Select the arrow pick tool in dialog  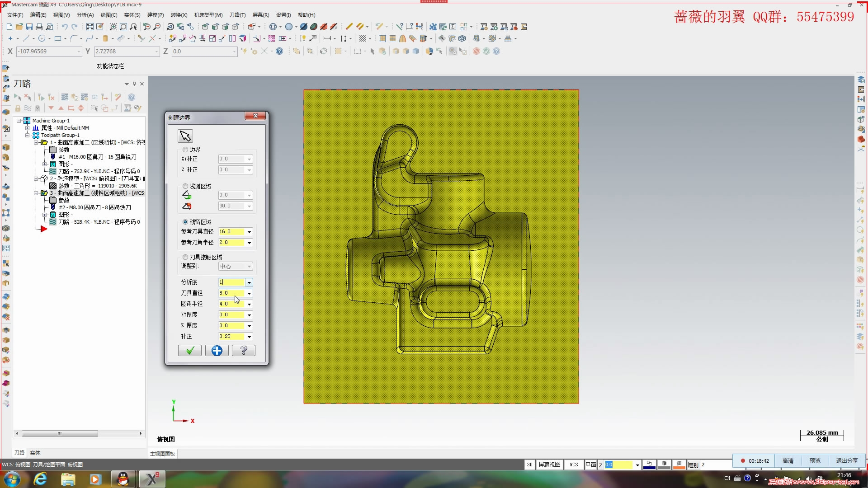(185, 136)
